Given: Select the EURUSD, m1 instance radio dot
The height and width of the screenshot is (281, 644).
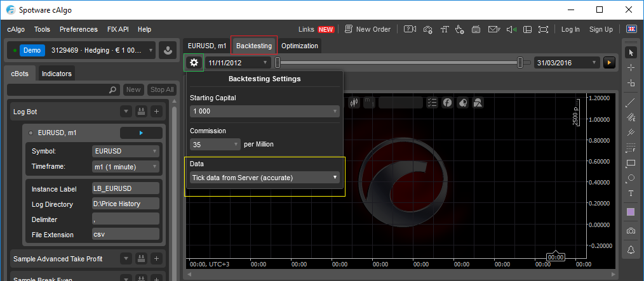Looking at the screenshot, I should pyautogui.click(x=30, y=133).
